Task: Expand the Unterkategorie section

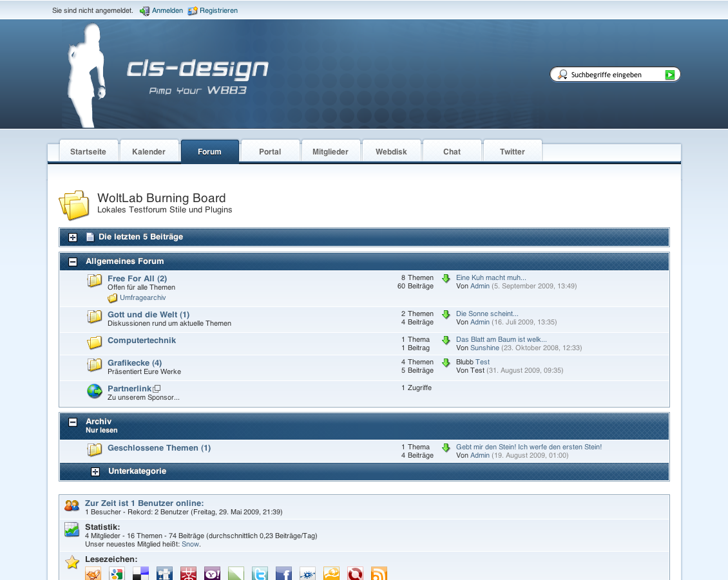Action: [95, 471]
